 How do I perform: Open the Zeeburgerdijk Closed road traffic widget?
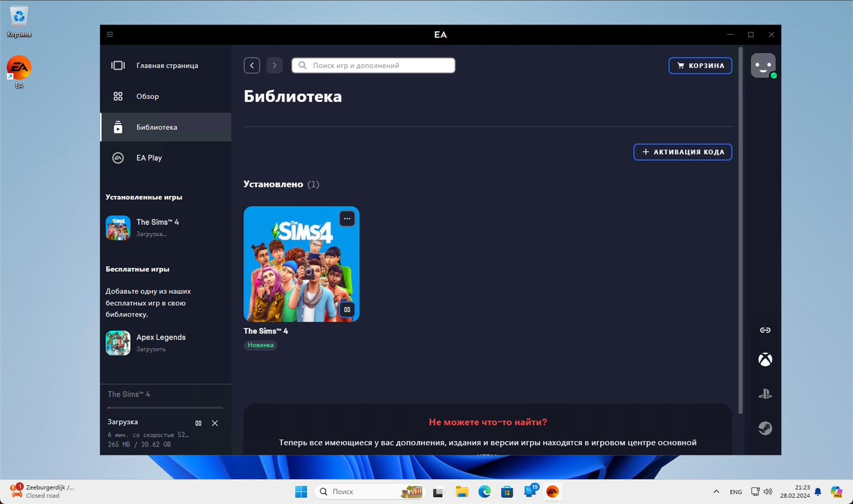coord(43,491)
